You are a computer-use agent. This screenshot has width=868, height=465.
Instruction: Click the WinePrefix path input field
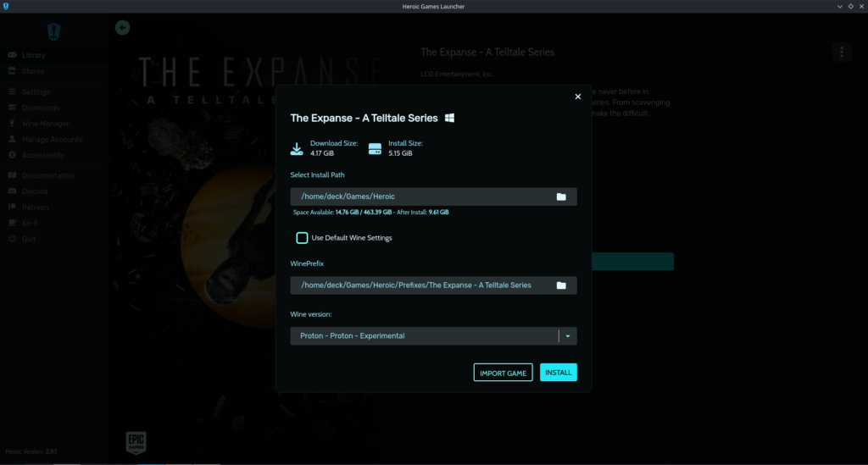pos(433,285)
